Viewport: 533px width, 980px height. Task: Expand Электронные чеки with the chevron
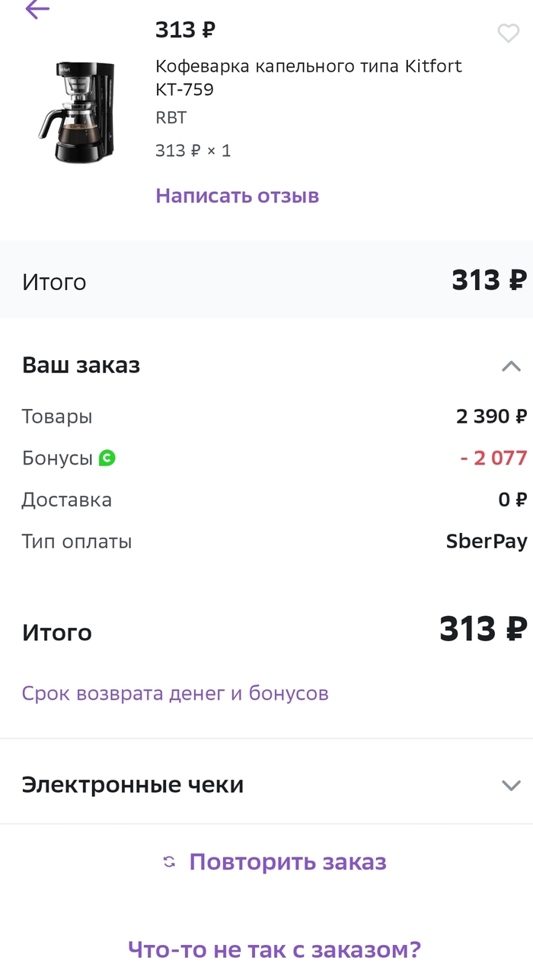pos(511,785)
